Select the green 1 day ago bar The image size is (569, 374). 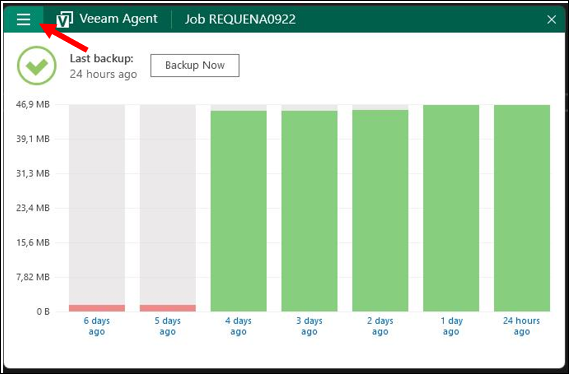451,208
